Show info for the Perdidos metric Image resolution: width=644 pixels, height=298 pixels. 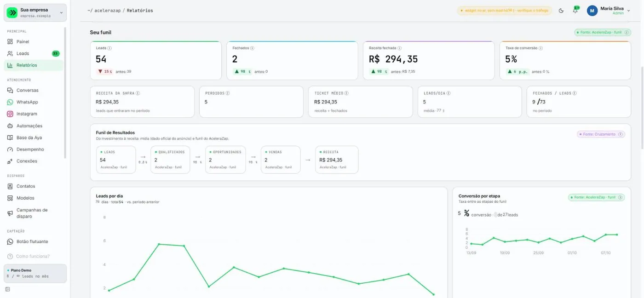point(228,93)
